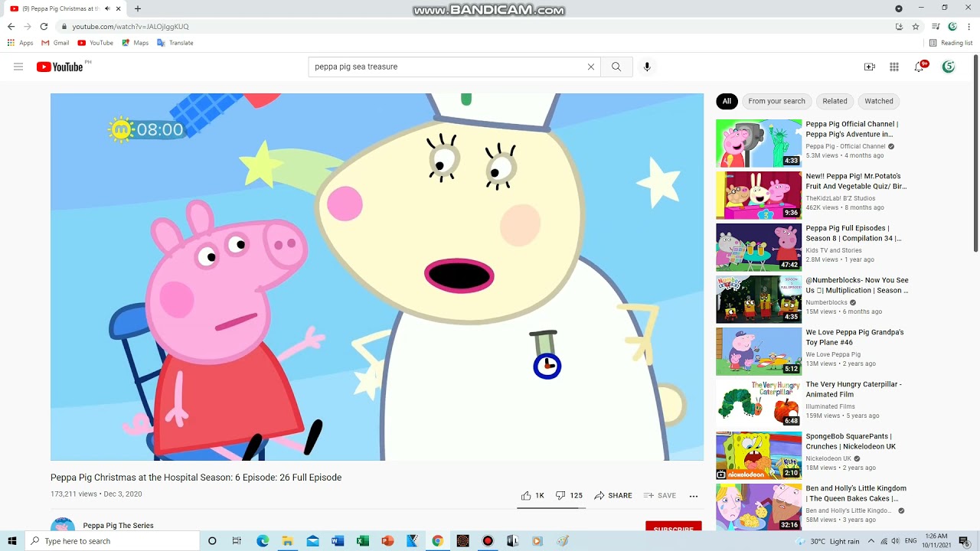Click the like/dislike ratio bar
This screenshot has width=980, height=551.
click(551, 507)
